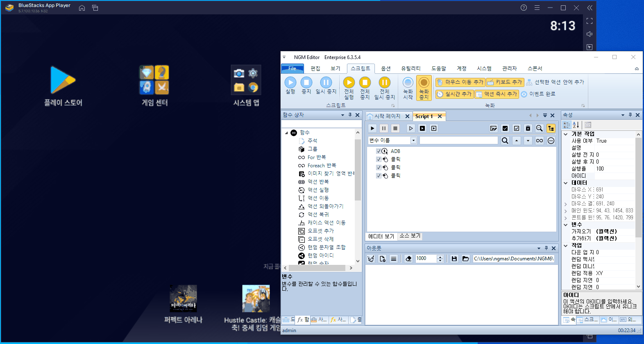The image size is (644, 344).
Task: Start recording with 녹화 시작
Action: pos(408,88)
